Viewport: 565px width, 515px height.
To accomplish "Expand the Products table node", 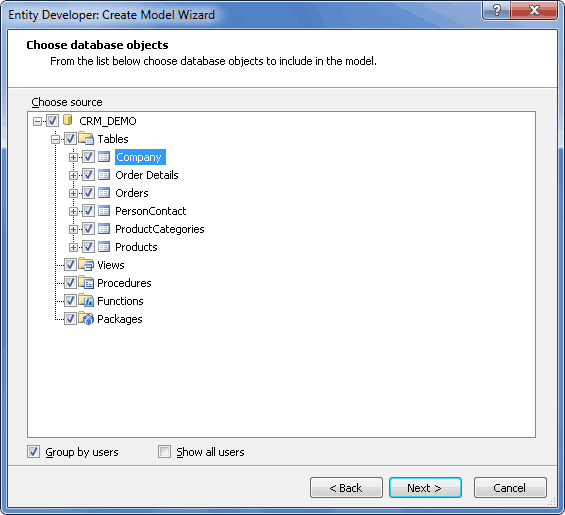I will pos(73,248).
